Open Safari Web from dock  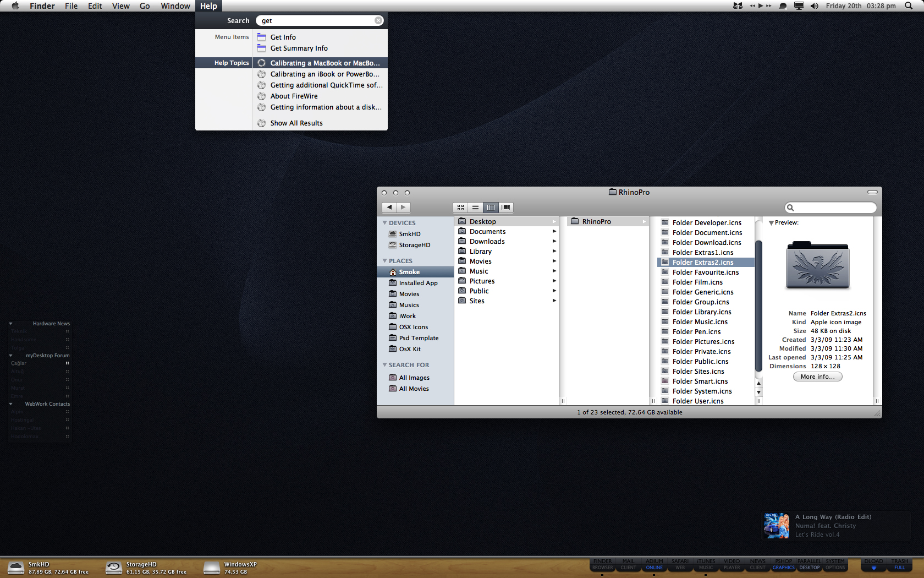680,564
